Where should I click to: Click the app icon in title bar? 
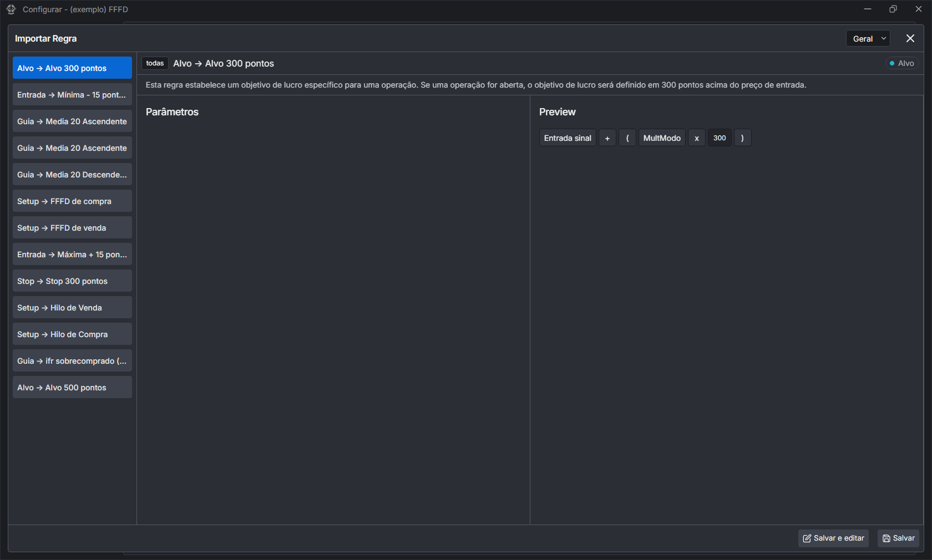pyautogui.click(x=11, y=9)
